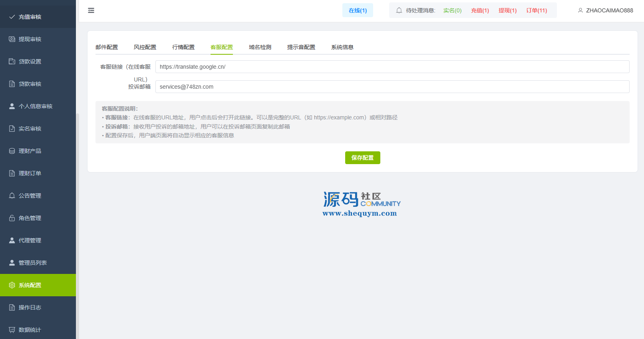The image size is (644, 339).
Task: Click the hamburger menu collapse icon
Action: tap(91, 10)
